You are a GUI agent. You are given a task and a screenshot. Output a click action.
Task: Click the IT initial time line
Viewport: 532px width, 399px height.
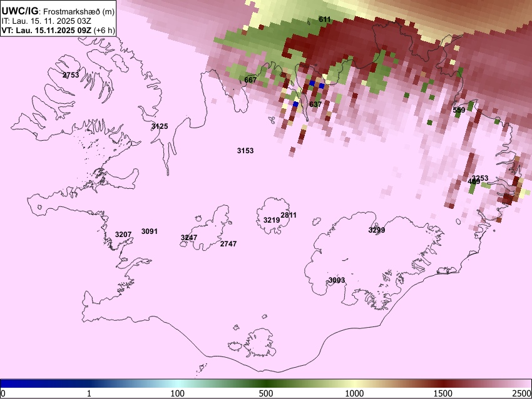[46, 21]
